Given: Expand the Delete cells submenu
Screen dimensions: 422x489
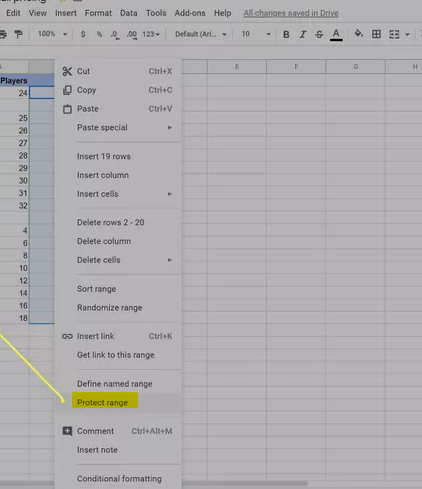Looking at the screenshot, I should pos(118,260).
